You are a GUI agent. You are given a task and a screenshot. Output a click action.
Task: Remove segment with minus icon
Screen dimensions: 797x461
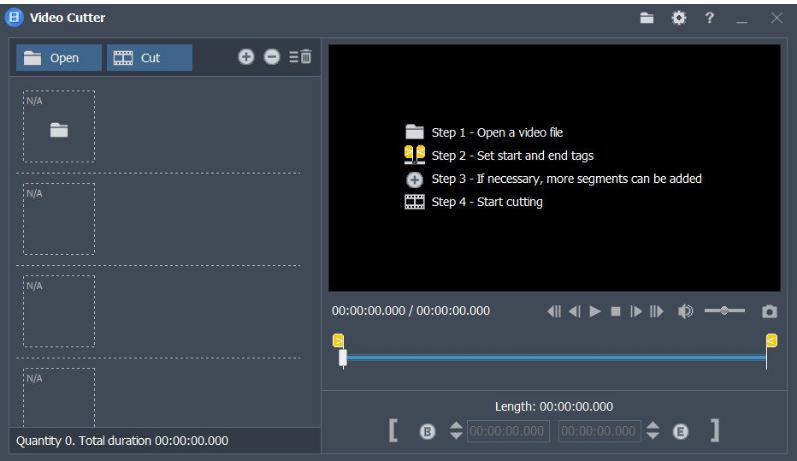[x=272, y=57]
